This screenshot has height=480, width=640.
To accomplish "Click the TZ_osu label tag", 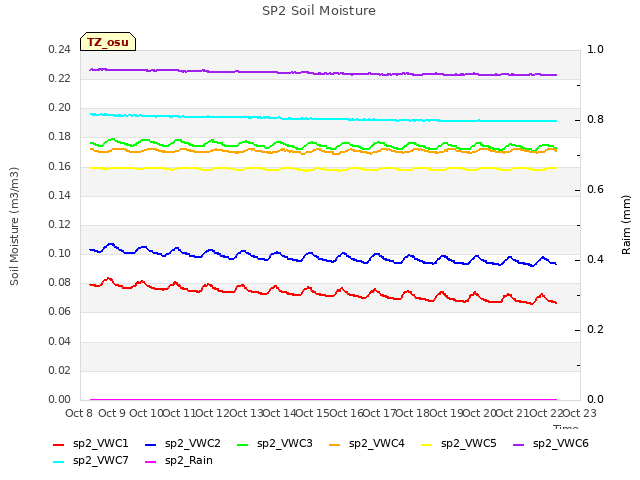I will (x=108, y=42).
